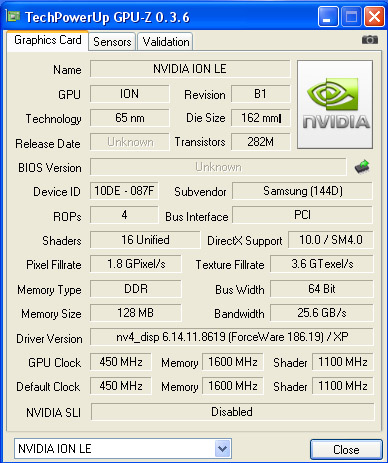
Task: Click the Default Clock row Shader 1100 MHz field
Action: point(343,386)
